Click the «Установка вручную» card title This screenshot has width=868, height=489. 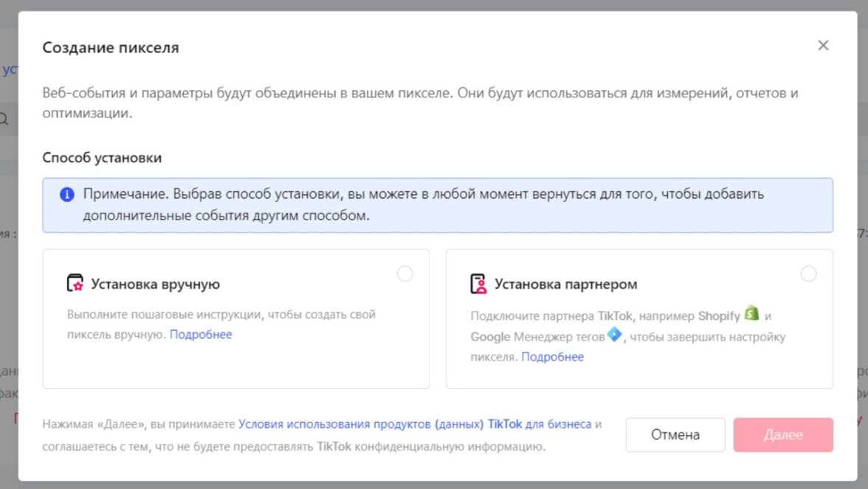click(x=155, y=284)
